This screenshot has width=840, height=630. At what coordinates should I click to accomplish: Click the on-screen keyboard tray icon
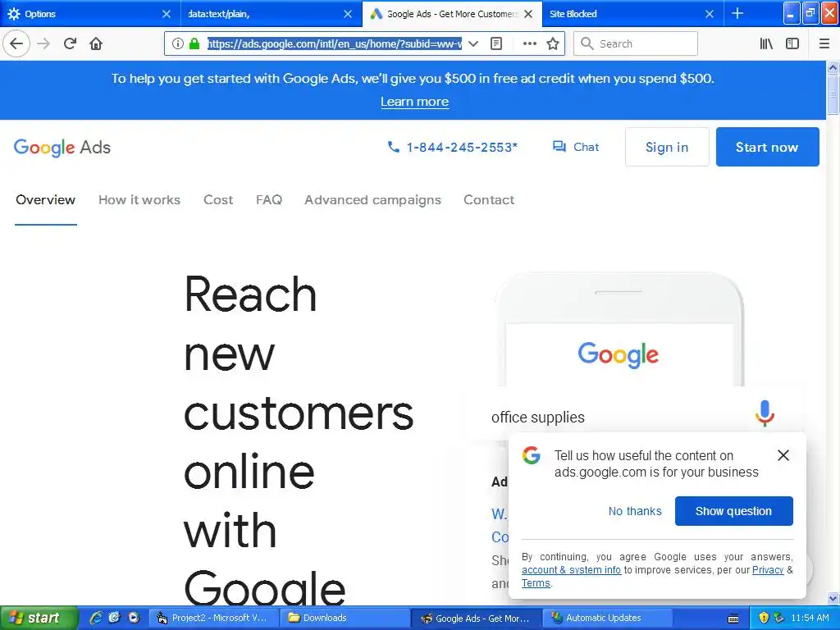pos(733,619)
